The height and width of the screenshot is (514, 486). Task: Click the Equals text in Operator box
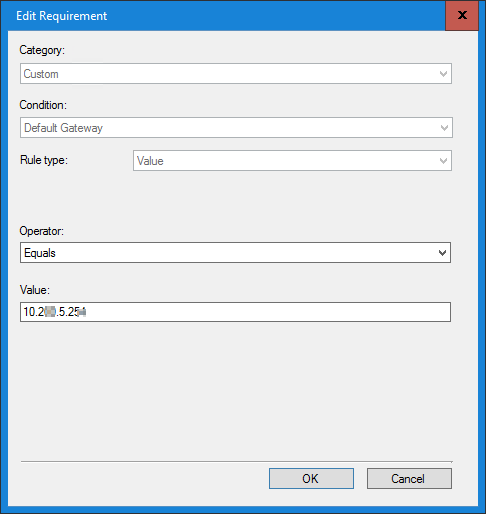tap(40, 253)
